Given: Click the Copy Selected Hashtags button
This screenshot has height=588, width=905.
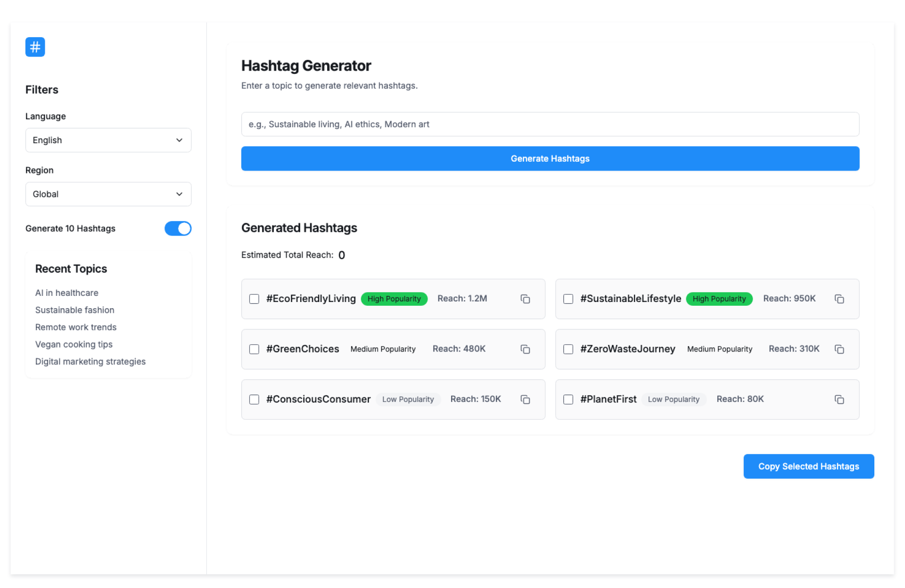Looking at the screenshot, I should point(808,466).
